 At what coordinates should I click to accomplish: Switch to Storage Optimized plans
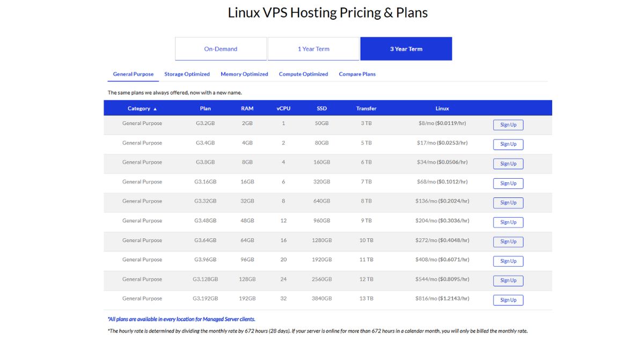pos(187,74)
